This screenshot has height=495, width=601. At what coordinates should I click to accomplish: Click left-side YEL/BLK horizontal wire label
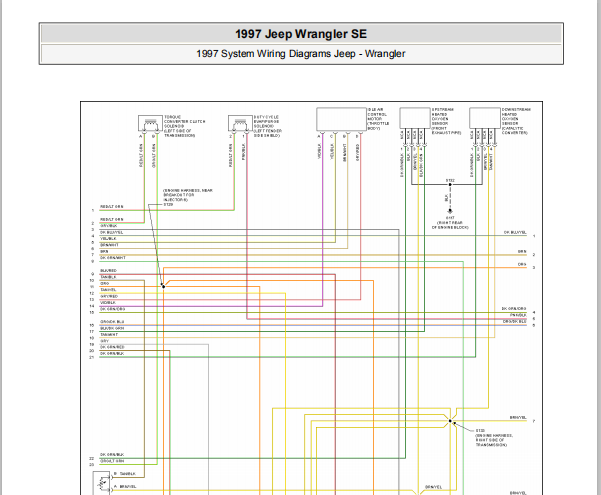tap(108, 238)
